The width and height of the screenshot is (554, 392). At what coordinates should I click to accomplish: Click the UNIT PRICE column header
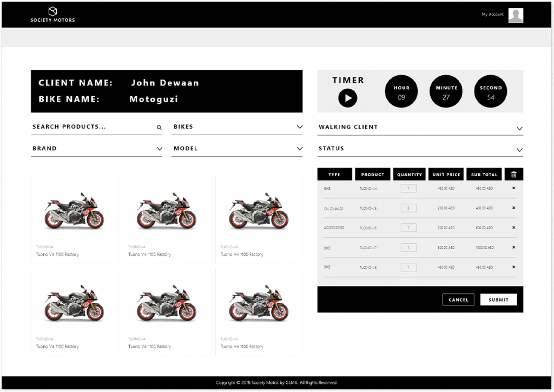point(446,174)
